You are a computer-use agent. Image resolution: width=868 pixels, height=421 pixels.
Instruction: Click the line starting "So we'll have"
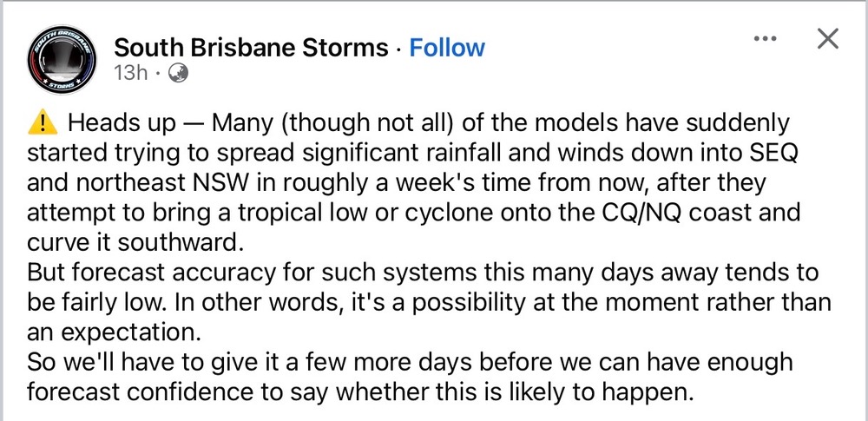(x=408, y=361)
